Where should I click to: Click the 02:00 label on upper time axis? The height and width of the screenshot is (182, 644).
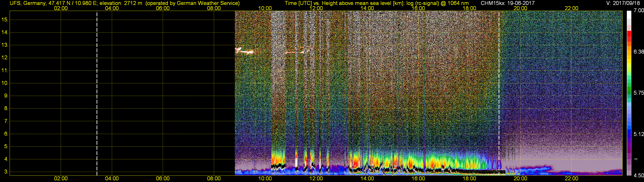pyautogui.click(x=61, y=8)
